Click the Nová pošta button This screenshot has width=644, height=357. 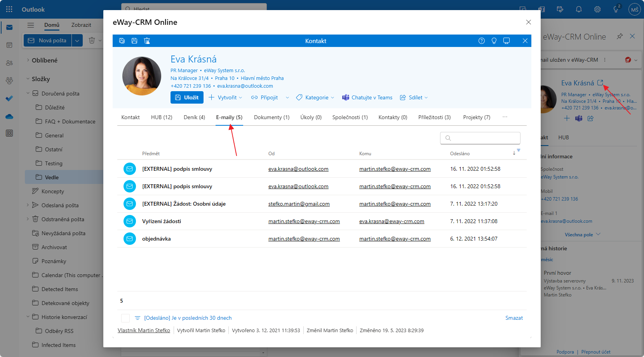point(48,40)
